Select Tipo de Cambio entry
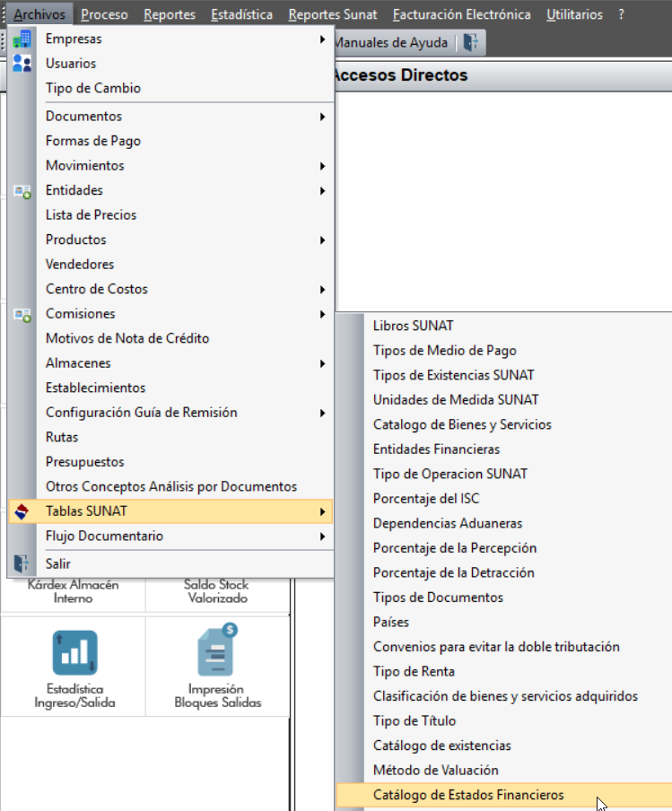 [x=170, y=88]
